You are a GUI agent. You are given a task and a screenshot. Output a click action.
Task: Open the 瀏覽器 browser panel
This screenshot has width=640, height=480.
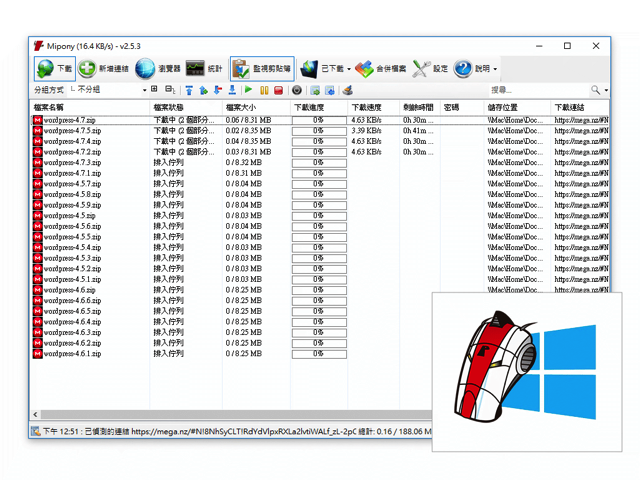(158, 69)
